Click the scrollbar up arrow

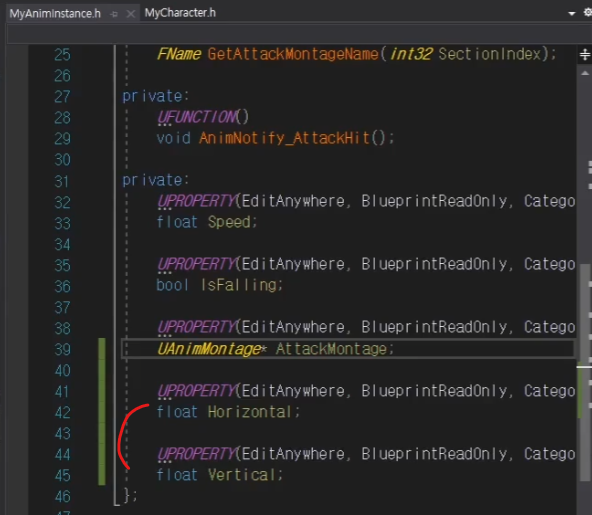click(584, 73)
